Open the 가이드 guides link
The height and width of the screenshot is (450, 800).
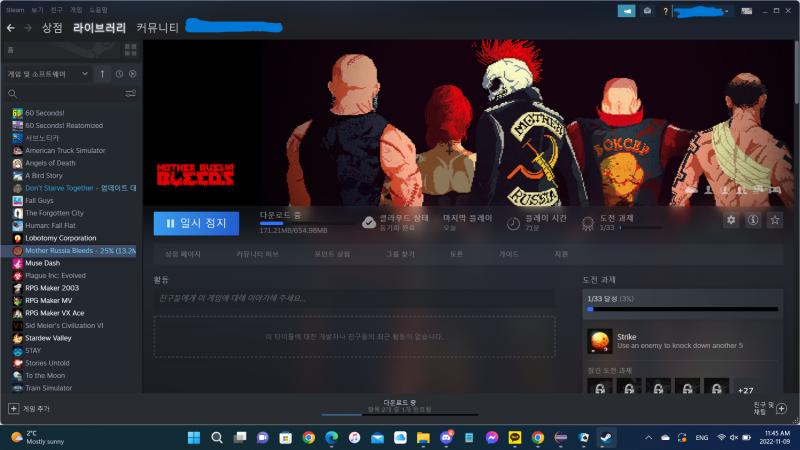click(509, 254)
